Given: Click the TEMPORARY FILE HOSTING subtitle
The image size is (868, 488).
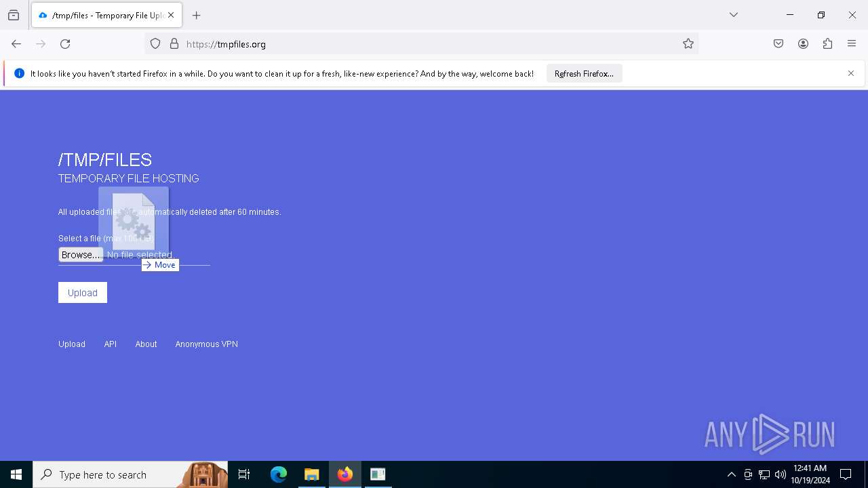Looking at the screenshot, I should tap(129, 179).
